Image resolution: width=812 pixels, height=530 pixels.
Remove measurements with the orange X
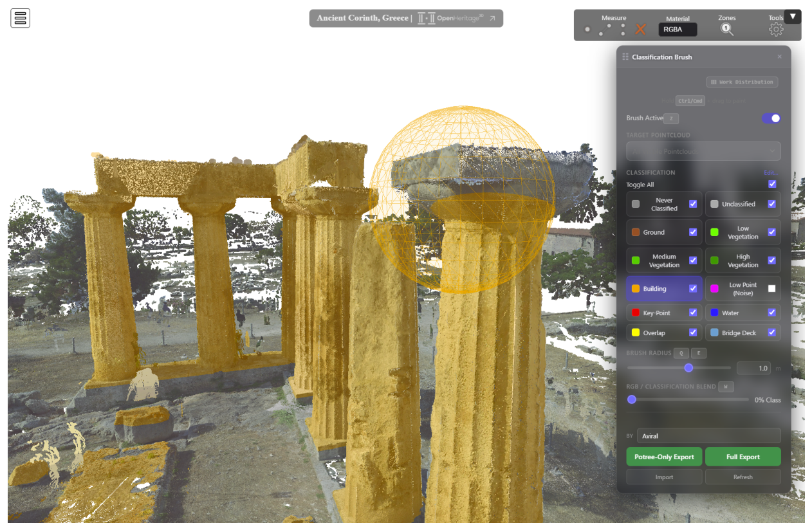[641, 29]
